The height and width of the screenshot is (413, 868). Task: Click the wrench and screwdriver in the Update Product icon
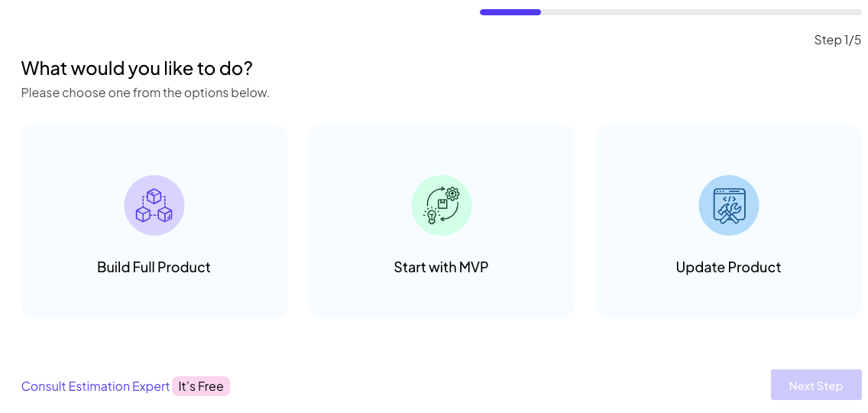coord(729,212)
